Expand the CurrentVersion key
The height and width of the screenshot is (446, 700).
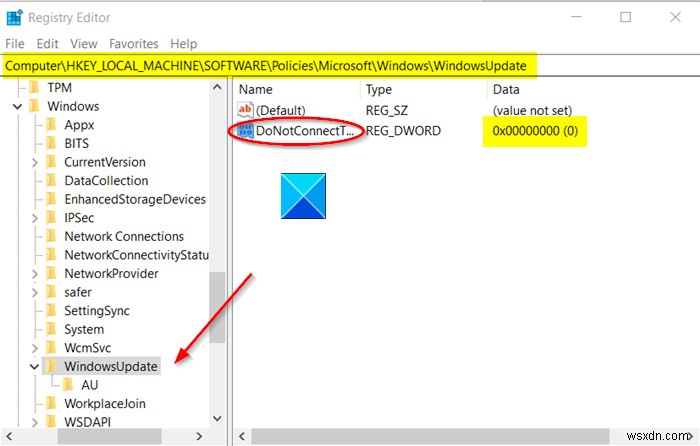point(35,163)
